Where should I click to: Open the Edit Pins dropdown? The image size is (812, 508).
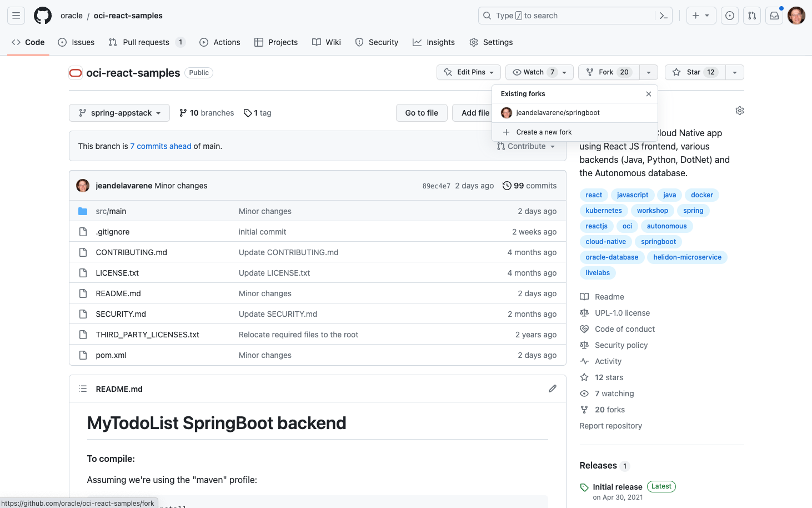tap(469, 72)
